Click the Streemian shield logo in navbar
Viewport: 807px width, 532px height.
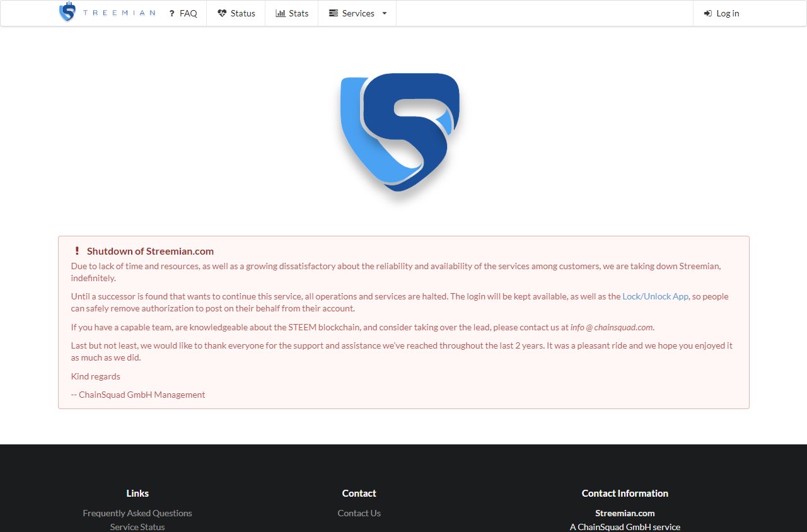(x=67, y=11)
